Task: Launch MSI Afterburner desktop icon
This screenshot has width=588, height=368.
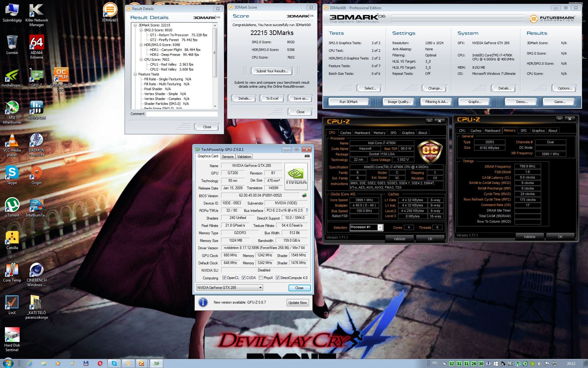Action: click(12, 112)
